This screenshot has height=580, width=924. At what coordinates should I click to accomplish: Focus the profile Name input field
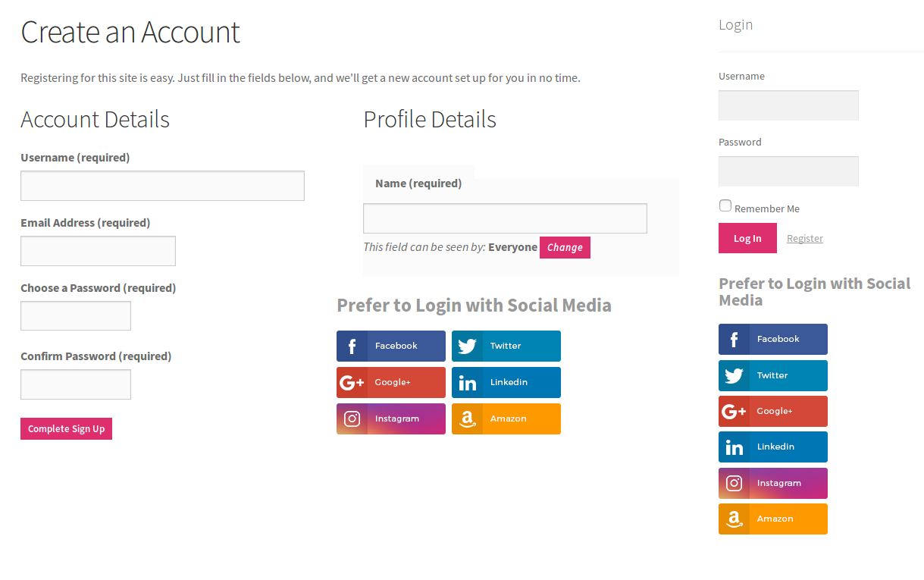(x=505, y=218)
